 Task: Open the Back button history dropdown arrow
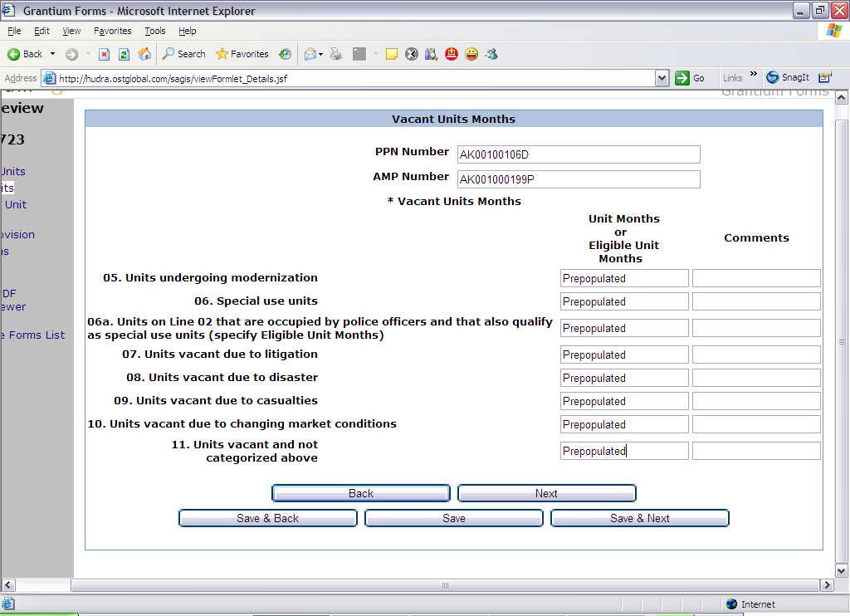tap(53, 54)
